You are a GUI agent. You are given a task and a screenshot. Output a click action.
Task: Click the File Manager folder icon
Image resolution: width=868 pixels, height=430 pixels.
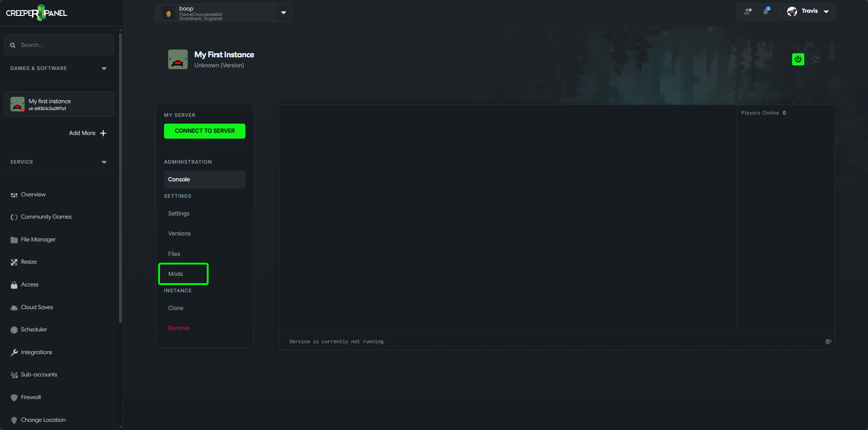(14, 240)
